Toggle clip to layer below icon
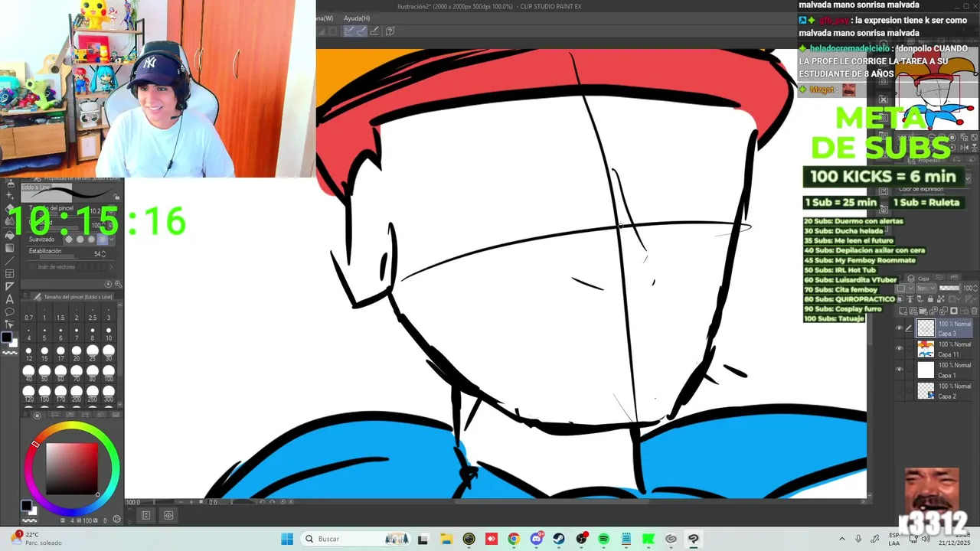 [900, 298]
